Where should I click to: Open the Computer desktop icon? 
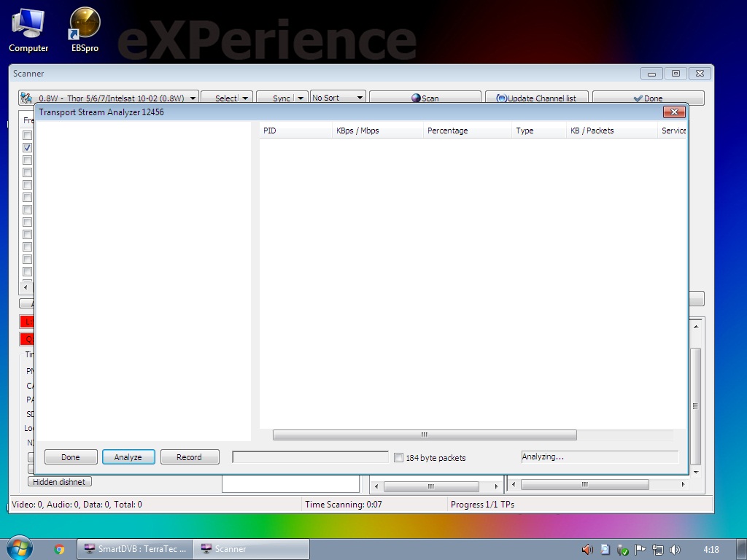click(x=28, y=31)
